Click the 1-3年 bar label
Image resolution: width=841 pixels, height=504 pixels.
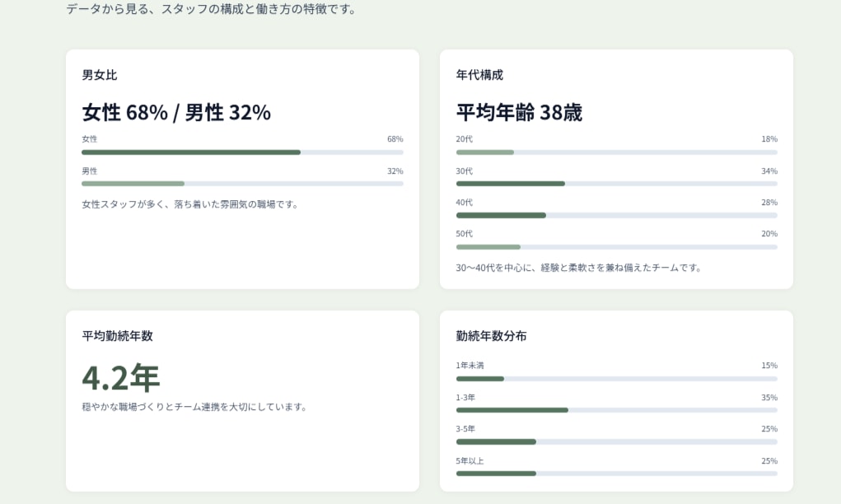point(465,398)
